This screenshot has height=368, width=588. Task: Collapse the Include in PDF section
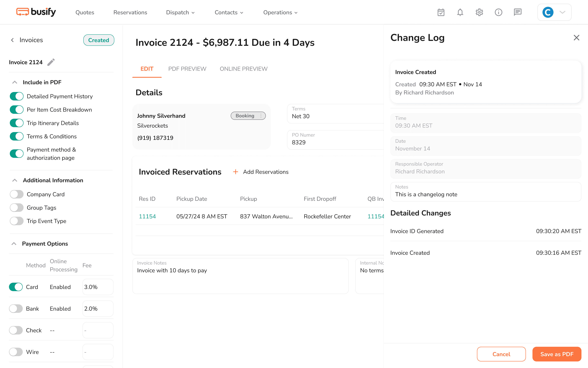14,82
